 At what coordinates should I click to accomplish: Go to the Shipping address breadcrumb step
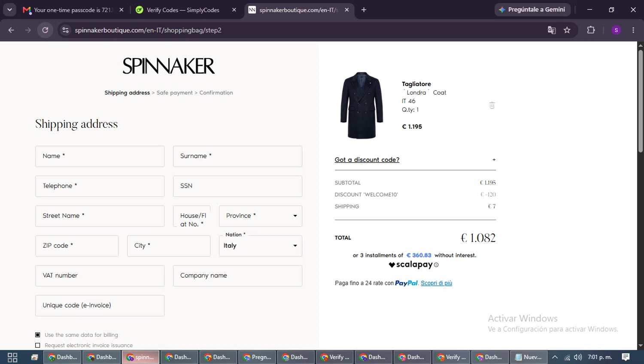coord(127,93)
